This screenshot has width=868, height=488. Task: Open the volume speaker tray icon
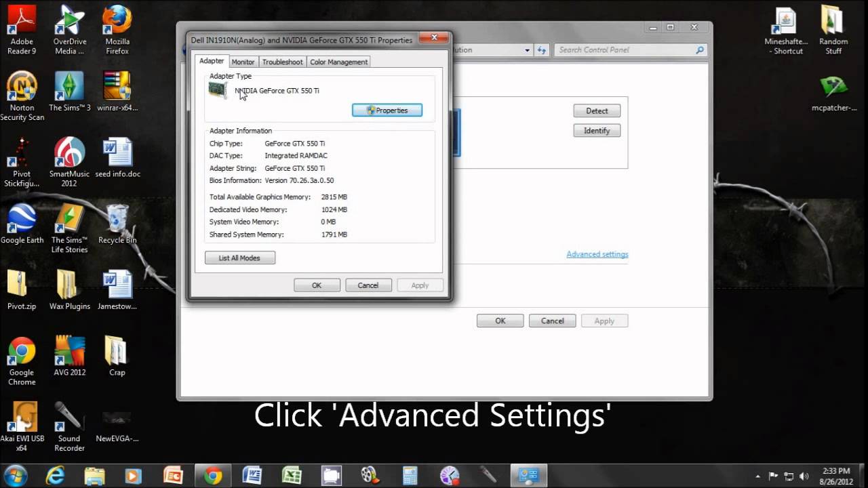tap(804, 476)
